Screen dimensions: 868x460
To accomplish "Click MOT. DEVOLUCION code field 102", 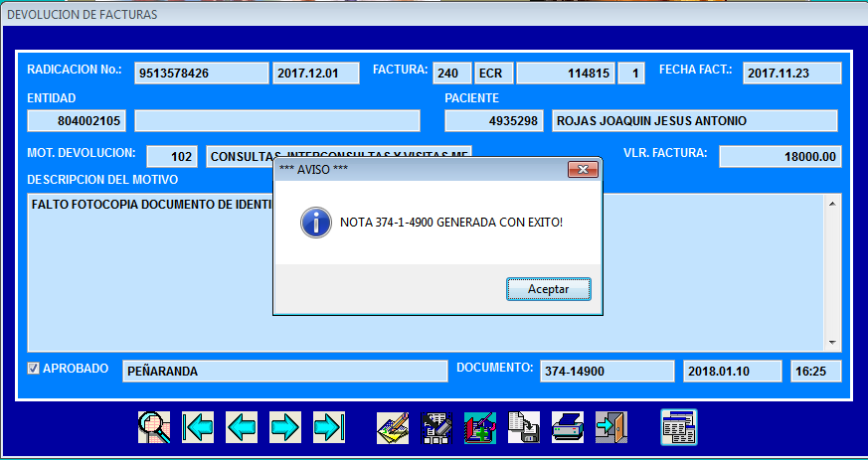I will pos(172,156).
